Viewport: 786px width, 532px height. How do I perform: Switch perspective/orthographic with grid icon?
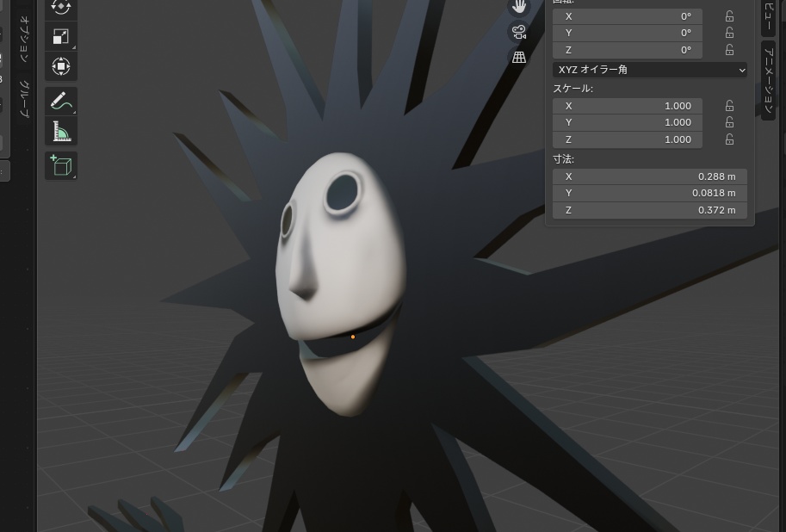[519, 57]
